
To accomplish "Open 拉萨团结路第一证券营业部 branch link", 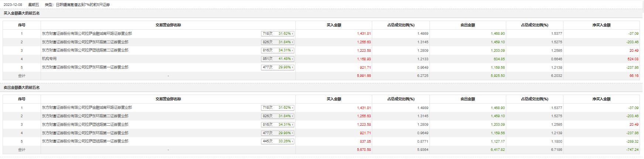I will 85,141.
